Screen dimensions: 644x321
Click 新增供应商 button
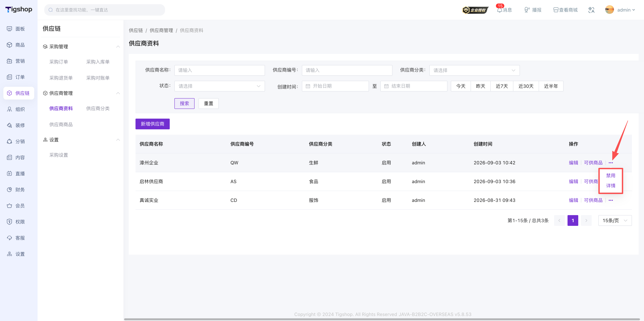[152, 124]
